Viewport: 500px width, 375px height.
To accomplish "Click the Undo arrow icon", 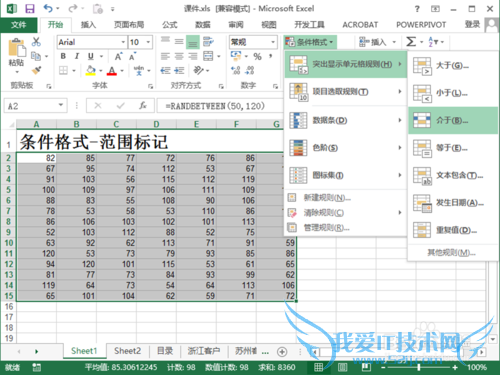I will coord(48,9).
